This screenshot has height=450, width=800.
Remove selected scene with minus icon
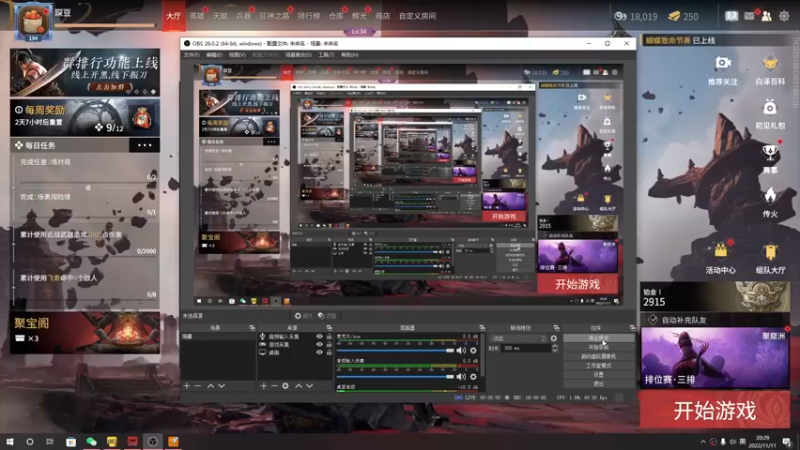click(198, 386)
